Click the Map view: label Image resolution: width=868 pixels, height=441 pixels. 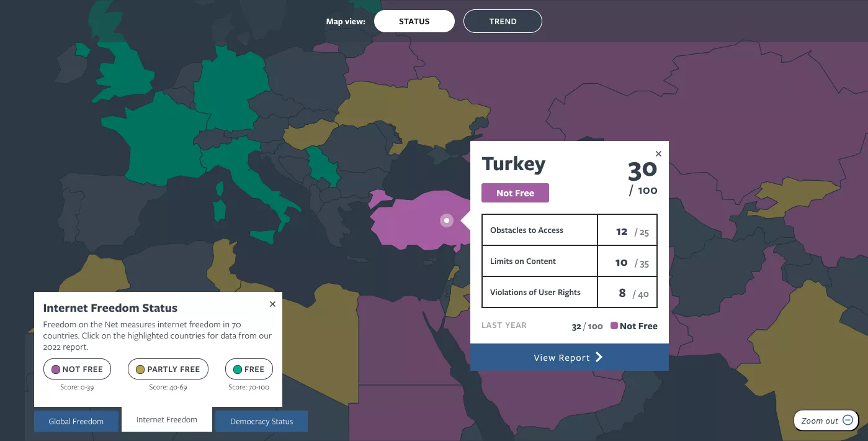(x=346, y=22)
